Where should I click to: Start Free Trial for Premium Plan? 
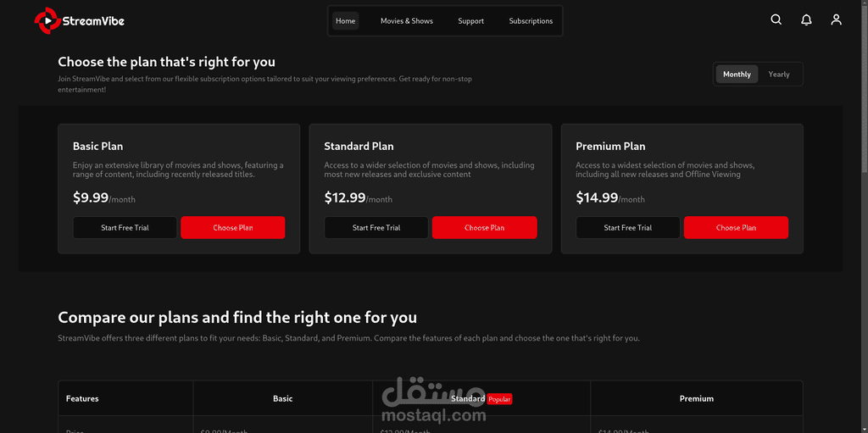tap(628, 228)
